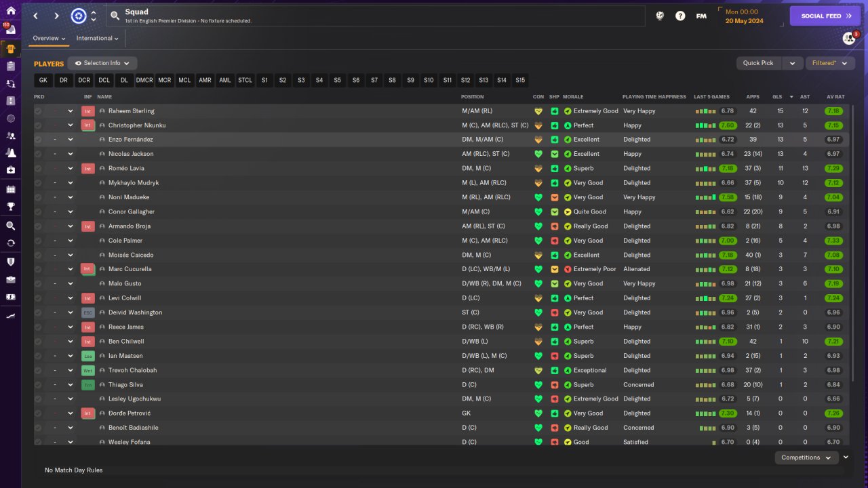This screenshot has width=868, height=488.
Task: Open the position dropdown for Malo Gusto
Action: 70,284
